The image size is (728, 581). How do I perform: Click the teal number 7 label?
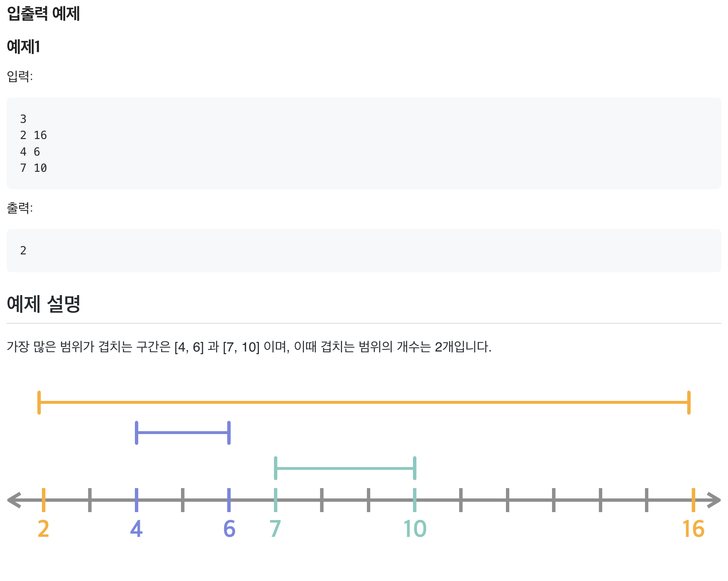[275, 529]
